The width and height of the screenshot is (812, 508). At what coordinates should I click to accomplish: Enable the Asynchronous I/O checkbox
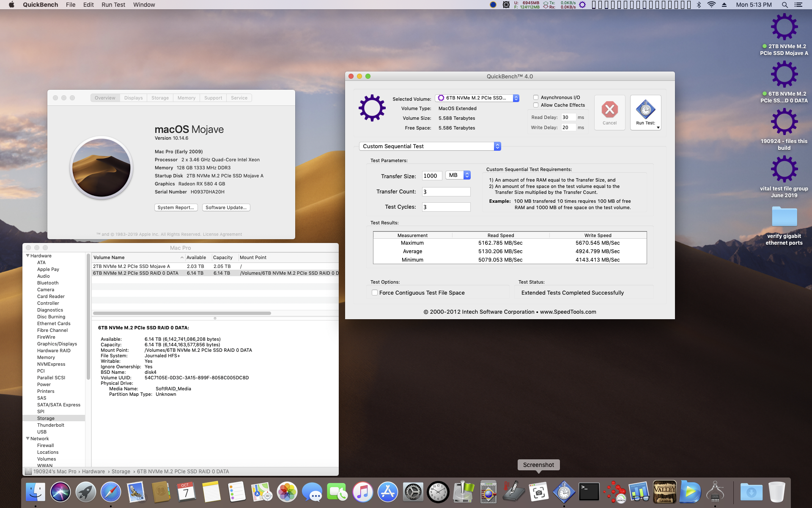536,97
